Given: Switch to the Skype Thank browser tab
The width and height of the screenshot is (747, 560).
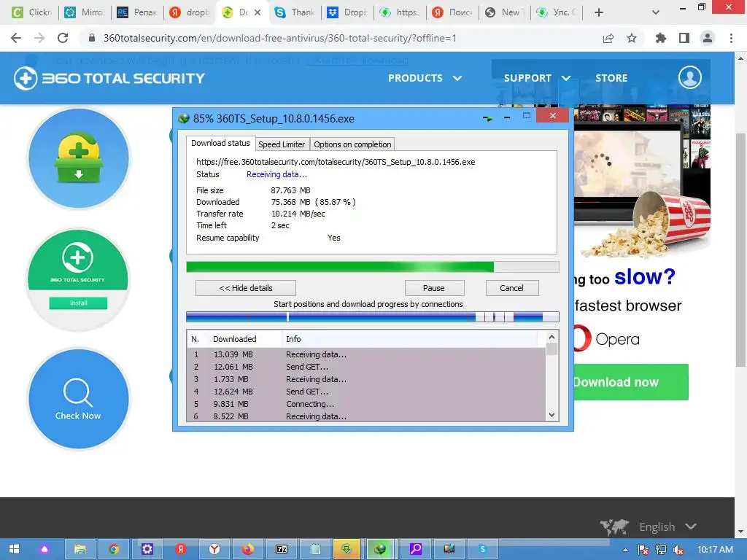Looking at the screenshot, I should pyautogui.click(x=295, y=12).
